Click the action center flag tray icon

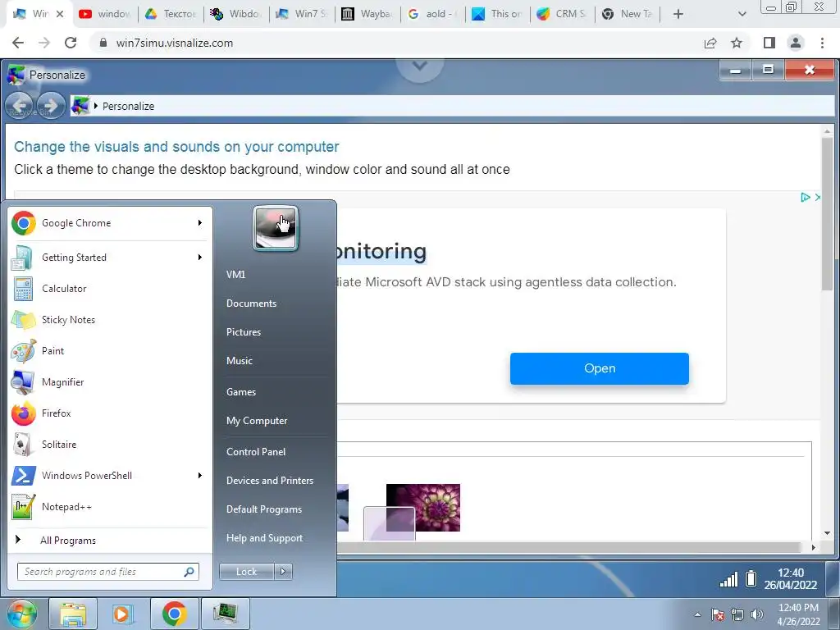[x=718, y=614]
